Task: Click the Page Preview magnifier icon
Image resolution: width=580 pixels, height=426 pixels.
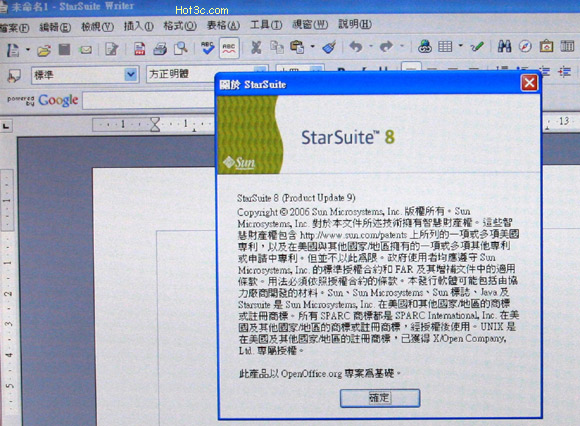Action: (x=181, y=48)
